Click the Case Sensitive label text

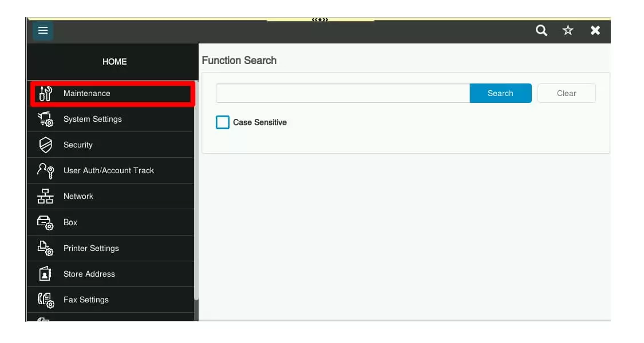pos(260,122)
